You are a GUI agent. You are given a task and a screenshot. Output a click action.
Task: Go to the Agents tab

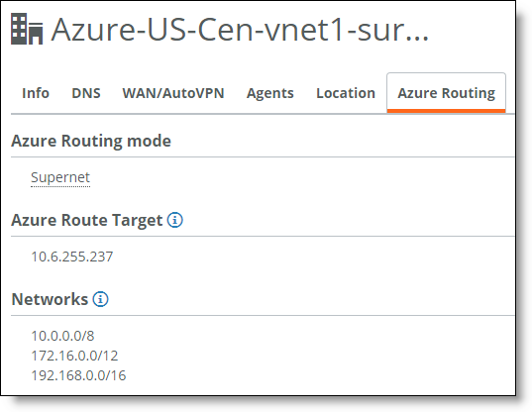pos(270,93)
